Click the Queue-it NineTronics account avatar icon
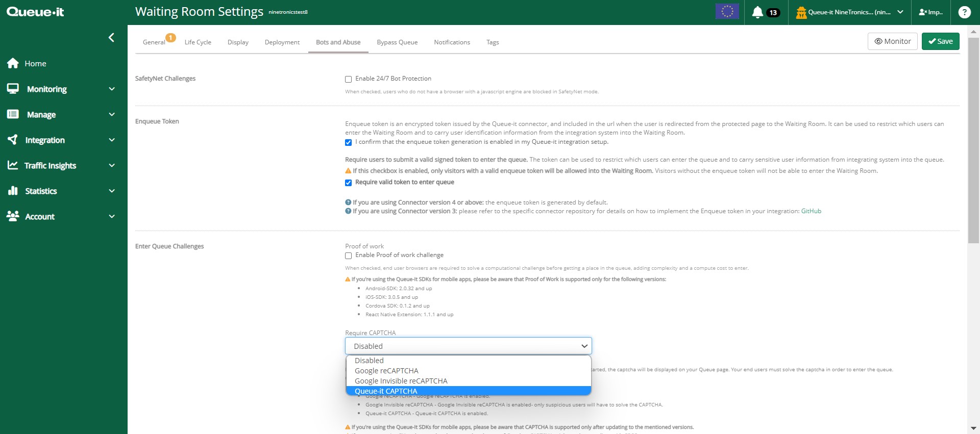Screen dimensions: 980x434 (x=801, y=12)
